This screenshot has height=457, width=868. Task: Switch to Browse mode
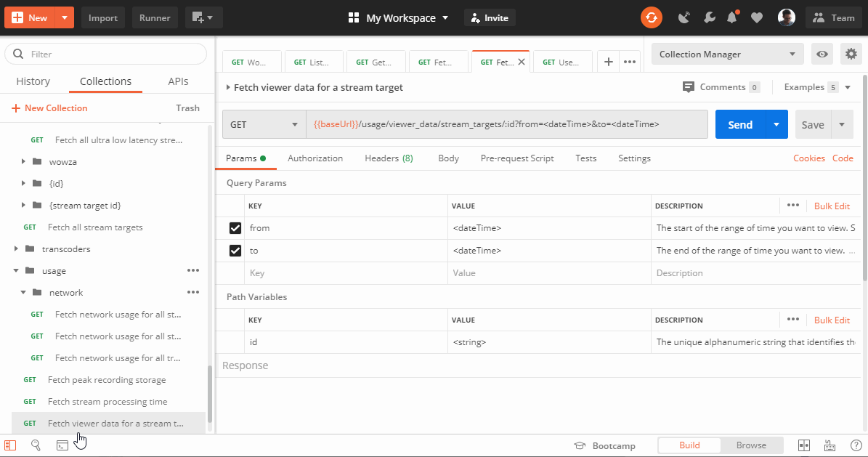click(x=752, y=445)
